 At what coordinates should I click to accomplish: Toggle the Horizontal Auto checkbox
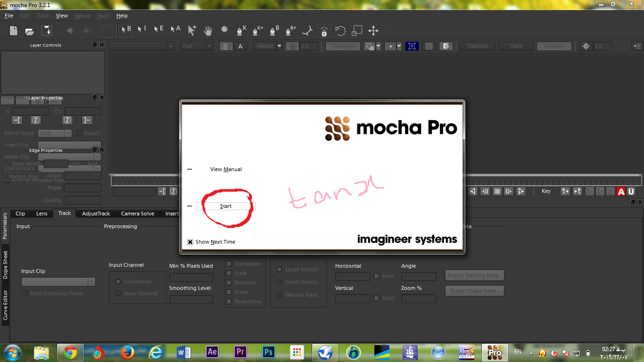(377, 276)
